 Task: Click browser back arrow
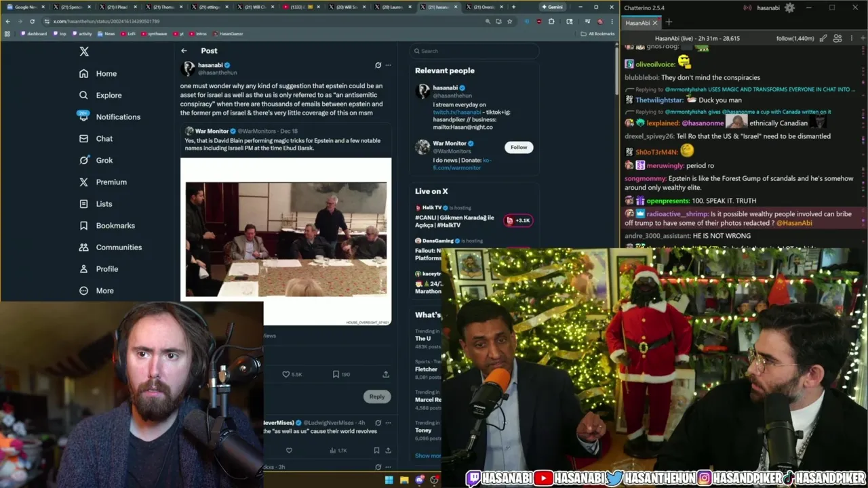point(7,21)
